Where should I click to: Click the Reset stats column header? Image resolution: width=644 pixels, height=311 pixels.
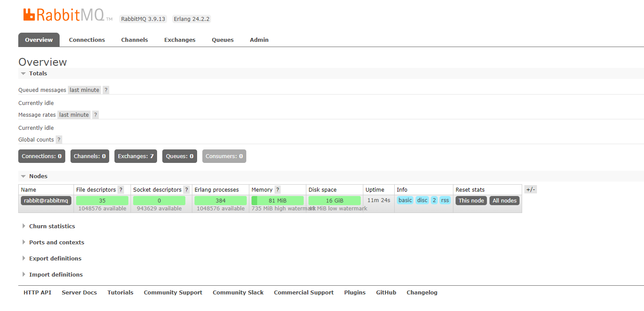470,190
